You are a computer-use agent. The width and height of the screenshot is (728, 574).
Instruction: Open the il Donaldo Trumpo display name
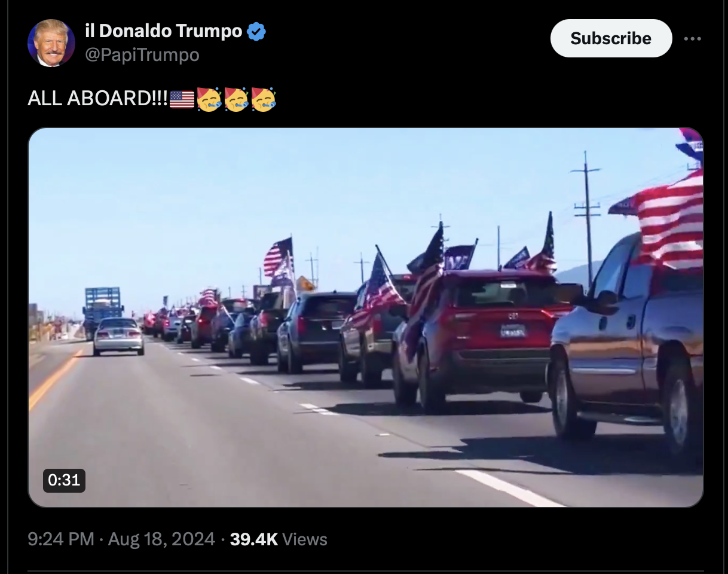coord(164,30)
